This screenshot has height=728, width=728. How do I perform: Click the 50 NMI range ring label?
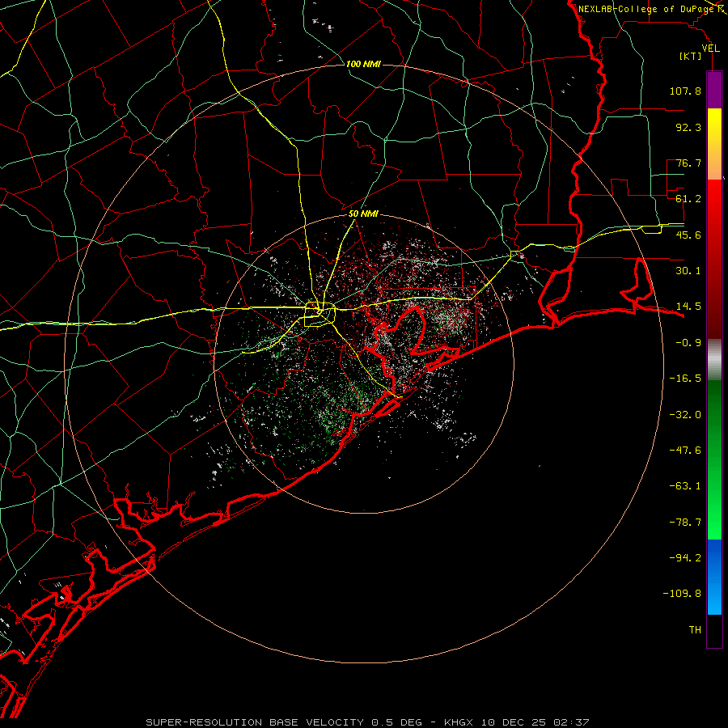[363, 214]
